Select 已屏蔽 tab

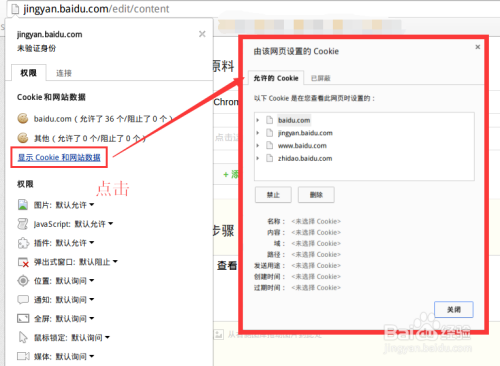tap(320, 78)
